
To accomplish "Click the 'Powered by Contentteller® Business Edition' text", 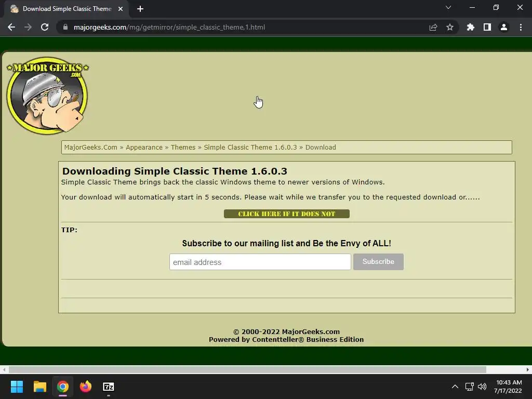I will point(286,339).
